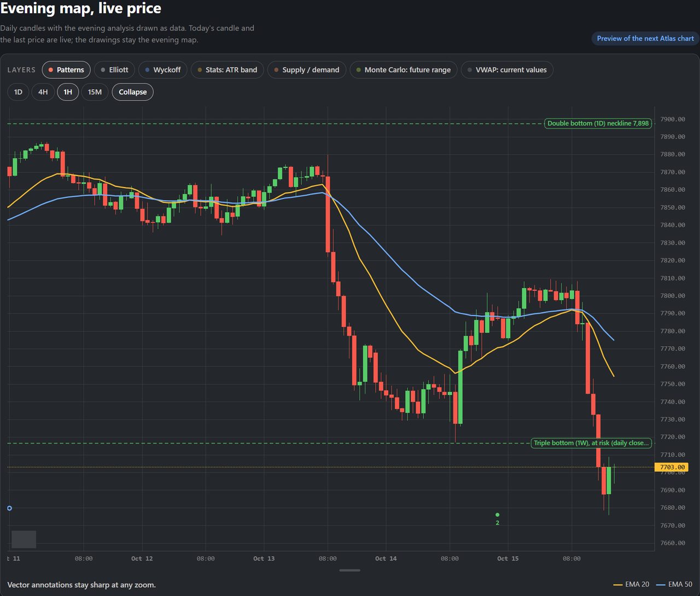700x596 pixels.
Task: Select the 15M timeframe
Action: [x=95, y=92]
